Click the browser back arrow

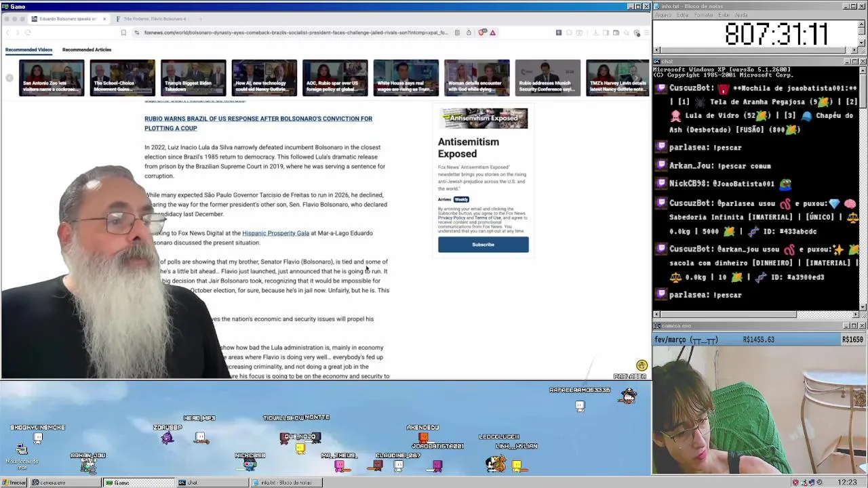[7, 33]
